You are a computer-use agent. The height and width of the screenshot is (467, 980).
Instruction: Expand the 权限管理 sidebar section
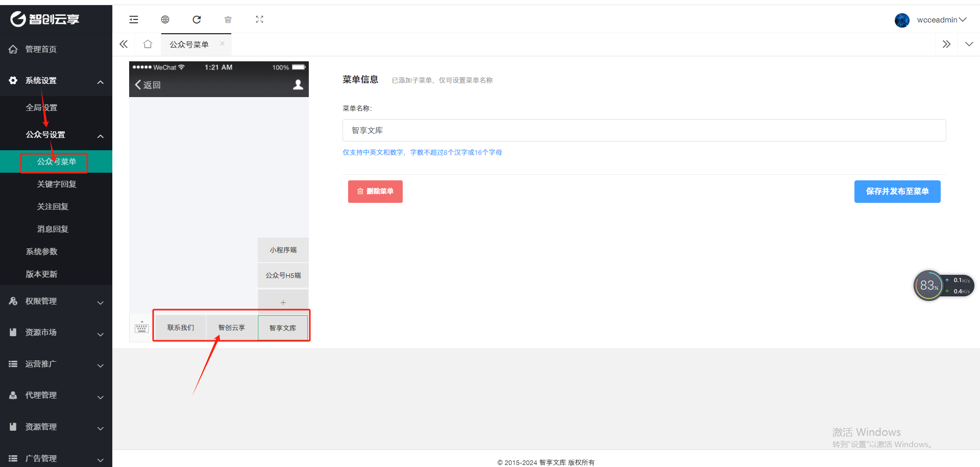[56, 301]
